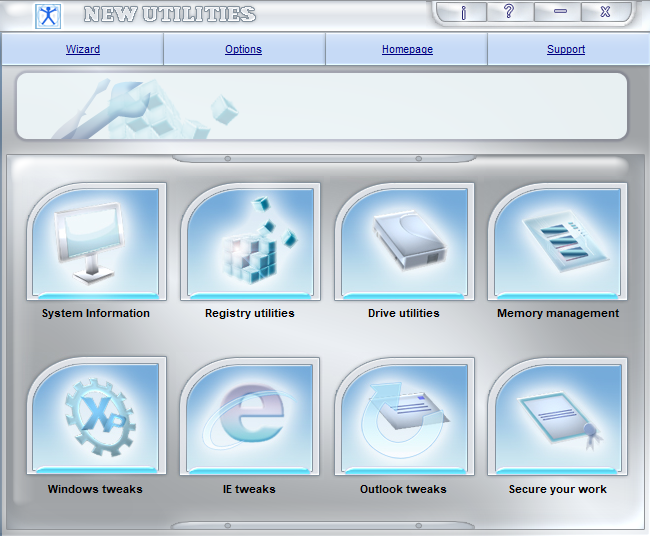Open the System Information monitor icon
Viewport: 650px width, 536px height.
[x=96, y=242]
